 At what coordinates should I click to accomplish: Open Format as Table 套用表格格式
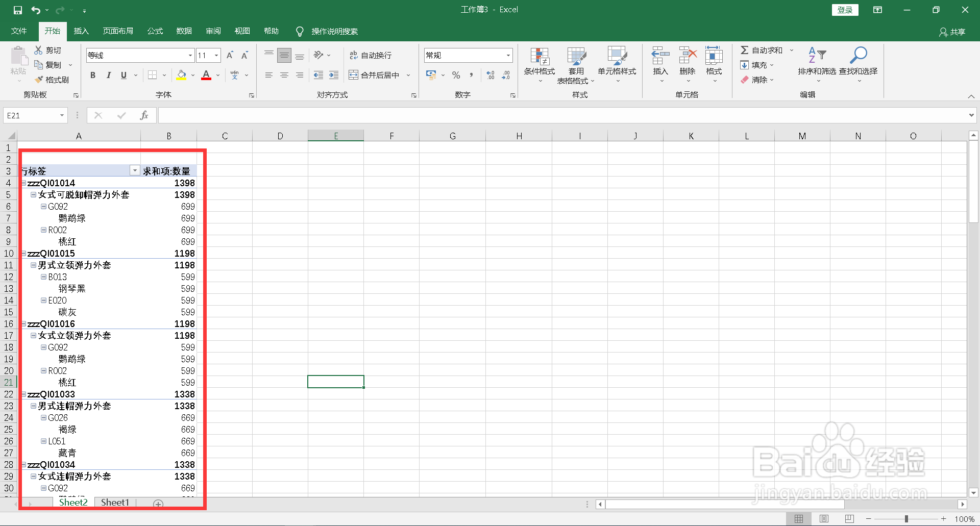coord(576,65)
